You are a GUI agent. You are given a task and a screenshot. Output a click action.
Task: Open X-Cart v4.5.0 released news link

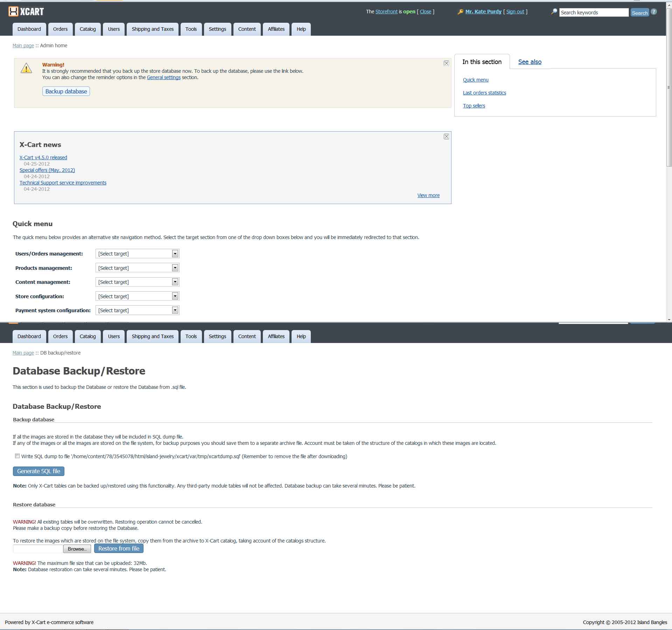pos(43,157)
